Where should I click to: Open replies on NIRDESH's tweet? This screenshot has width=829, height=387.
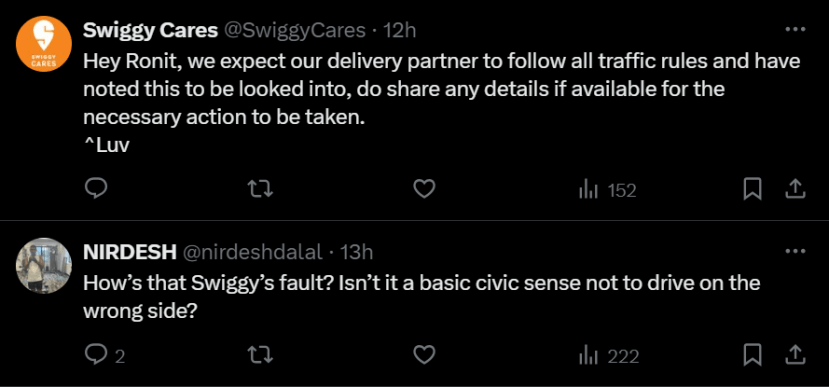[105, 356]
